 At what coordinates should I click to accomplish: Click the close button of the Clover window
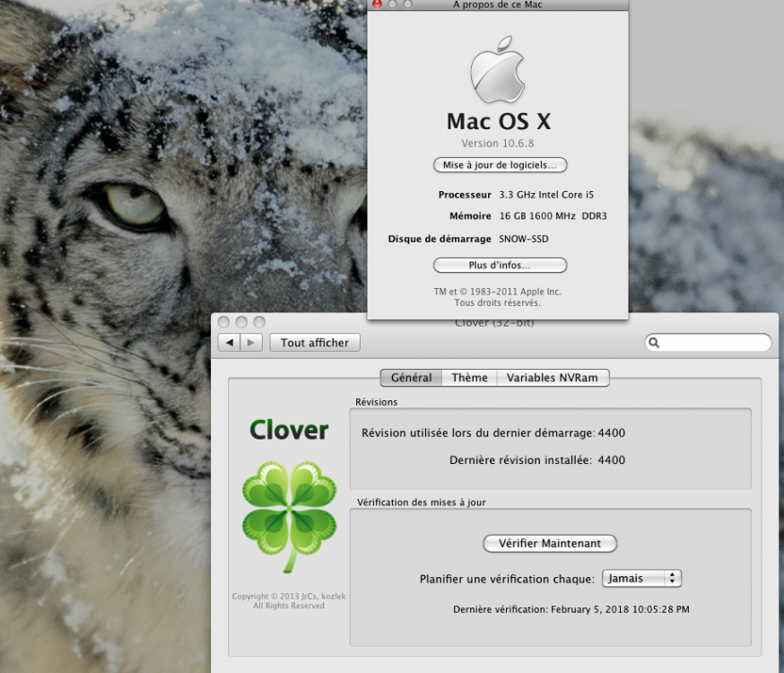pyautogui.click(x=224, y=322)
